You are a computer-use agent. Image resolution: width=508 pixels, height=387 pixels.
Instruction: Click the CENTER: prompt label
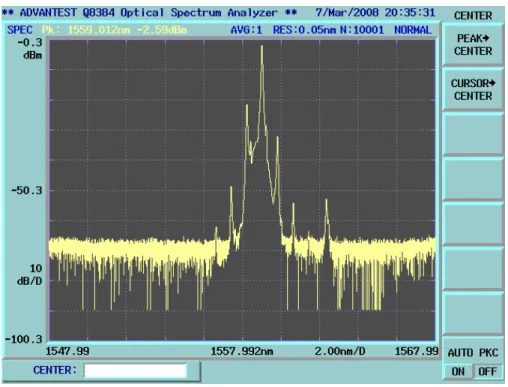pos(55,370)
